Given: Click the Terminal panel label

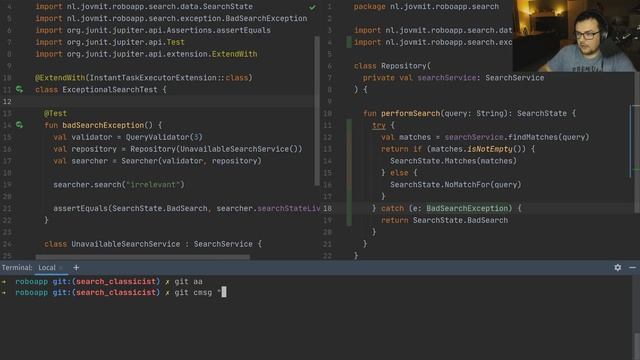Looking at the screenshot, I should tap(17, 268).
